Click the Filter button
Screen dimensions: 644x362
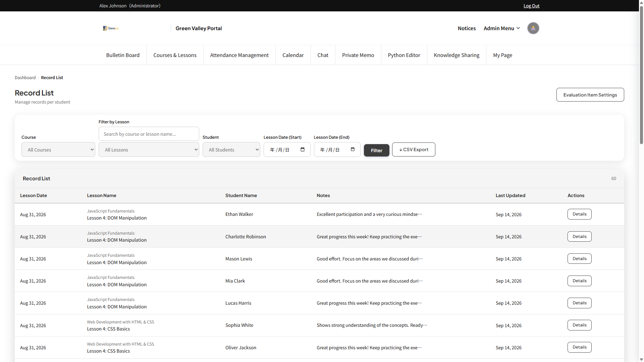[x=376, y=150]
